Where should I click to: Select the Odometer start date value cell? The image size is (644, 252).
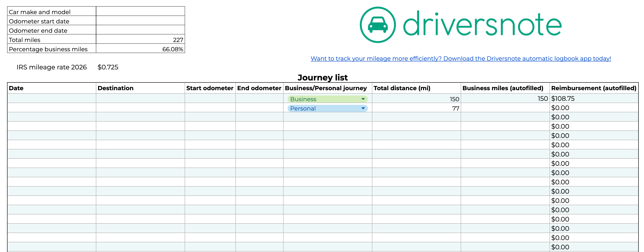(x=140, y=21)
